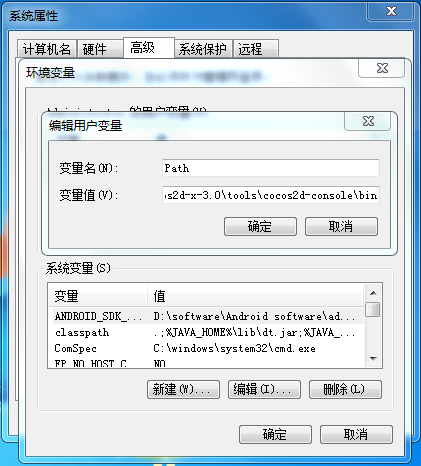Close the 编辑用户变量 dialog
The image size is (421, 466).
368,121
